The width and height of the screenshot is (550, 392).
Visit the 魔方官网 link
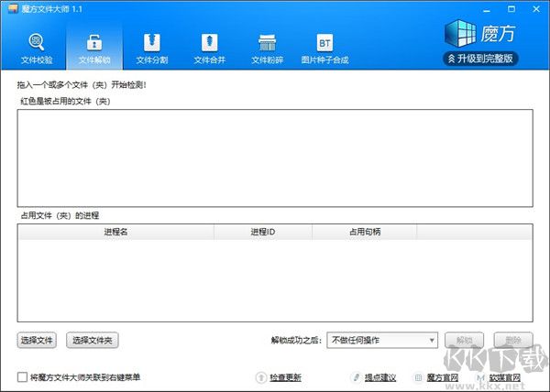(x=438, y=377)
